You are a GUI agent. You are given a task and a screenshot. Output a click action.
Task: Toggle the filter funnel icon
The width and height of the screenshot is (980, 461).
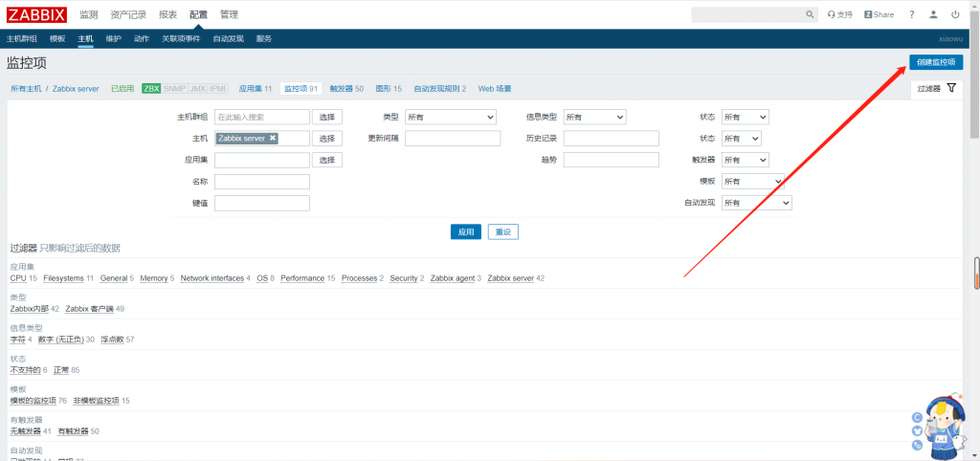pos(951,88)
